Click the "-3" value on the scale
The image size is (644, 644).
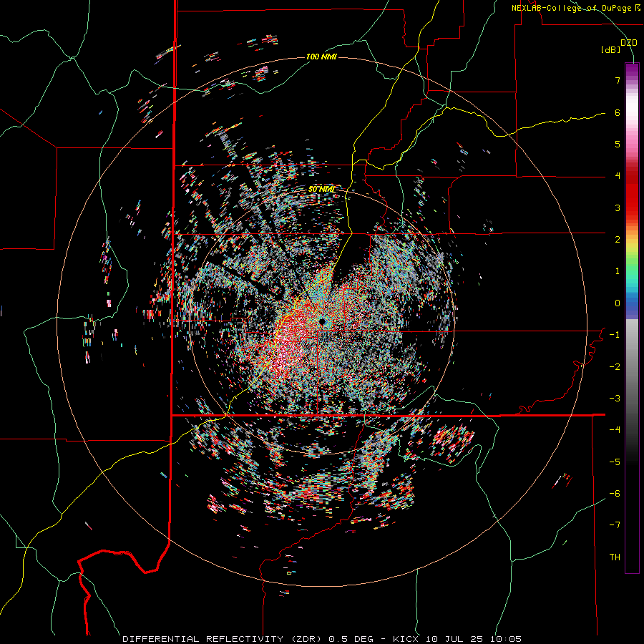(615, 399)
